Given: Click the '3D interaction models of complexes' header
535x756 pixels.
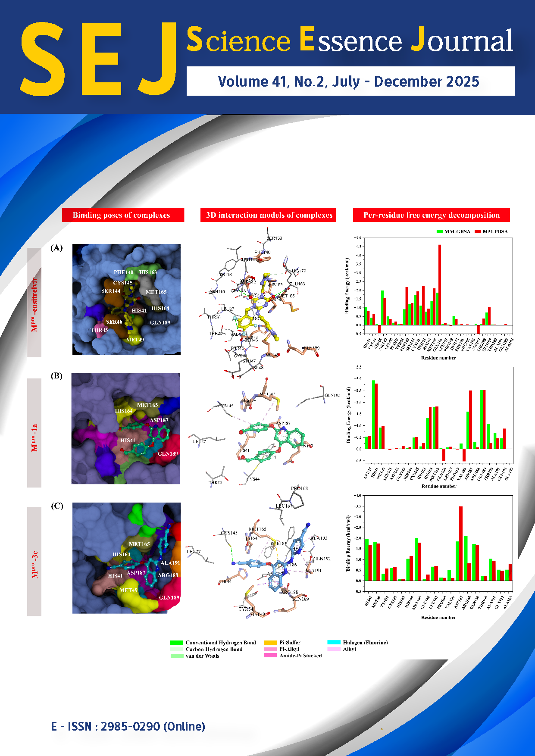Looking at the screenshot, I should [268, 215].
